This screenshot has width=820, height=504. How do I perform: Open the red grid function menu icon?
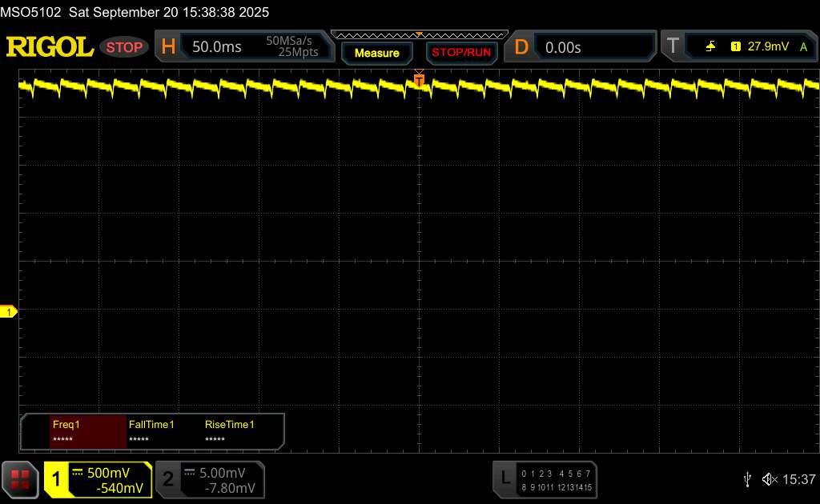20,479
